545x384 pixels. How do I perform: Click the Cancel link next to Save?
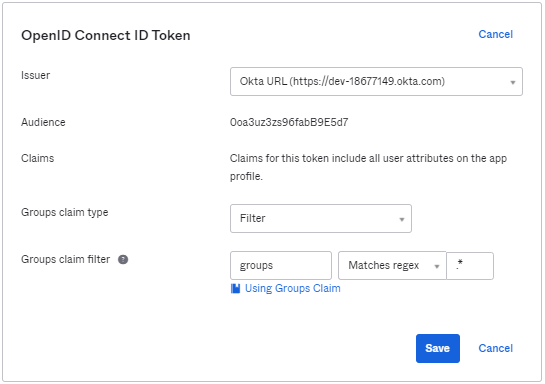click(495, 348)
